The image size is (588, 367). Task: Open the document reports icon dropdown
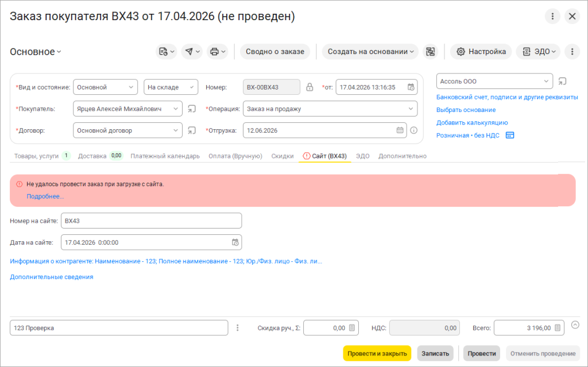[166, 52]
